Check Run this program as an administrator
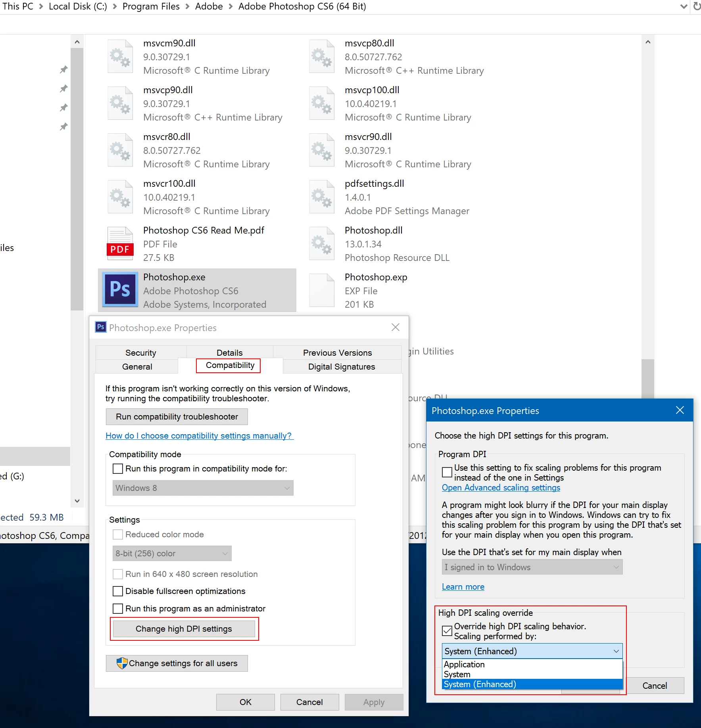701x728 pixels. click(x=118, y=609)
